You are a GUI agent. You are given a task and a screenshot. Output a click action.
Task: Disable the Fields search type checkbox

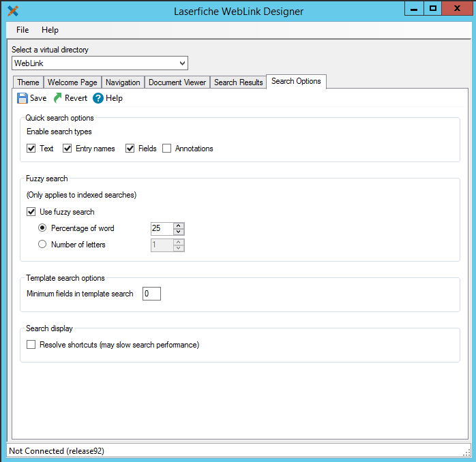[x=130, y=149]
